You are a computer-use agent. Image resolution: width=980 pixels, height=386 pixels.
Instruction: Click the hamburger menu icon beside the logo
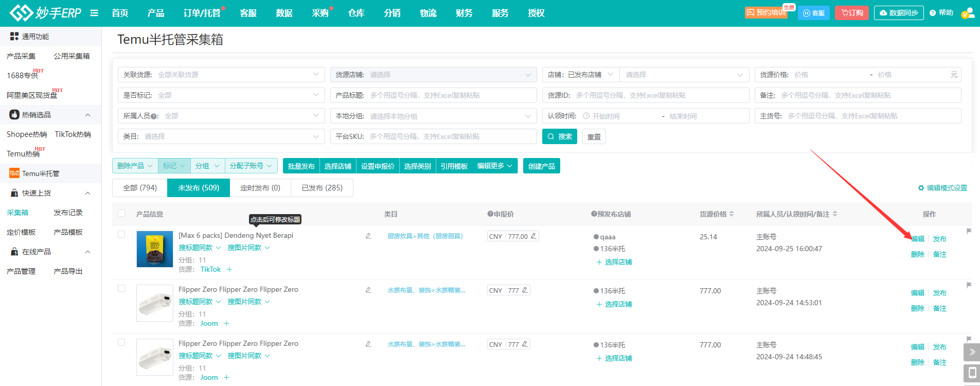94,13
